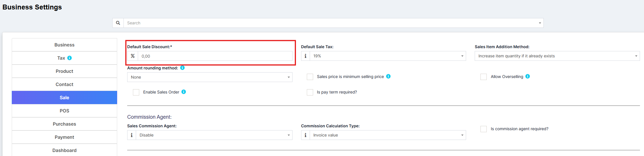
Task: Enable the Sales Order checkbox
Action: click(x=136, y=92)
